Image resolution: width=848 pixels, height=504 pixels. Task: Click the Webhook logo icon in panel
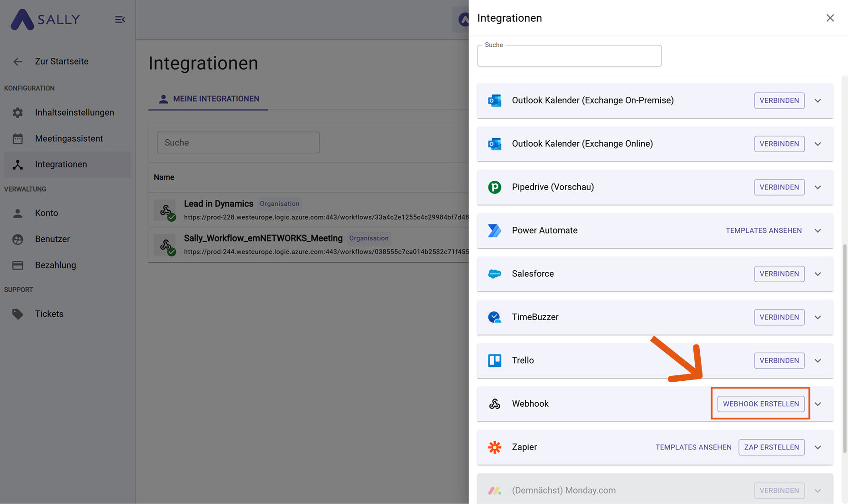495,404
